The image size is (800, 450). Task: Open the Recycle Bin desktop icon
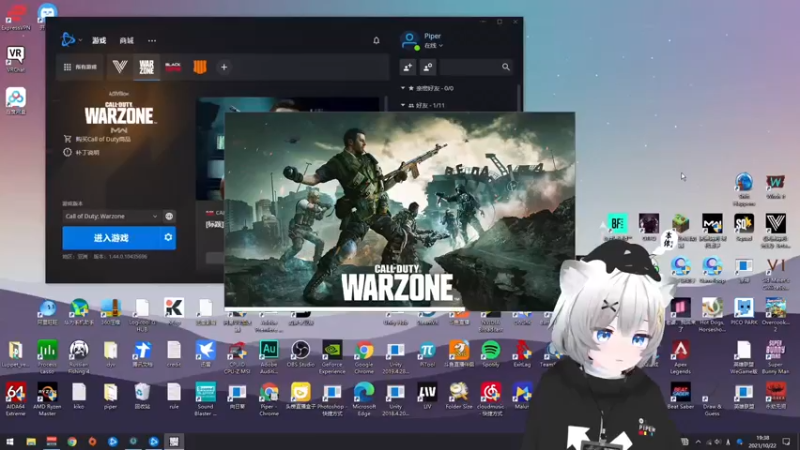142,396
